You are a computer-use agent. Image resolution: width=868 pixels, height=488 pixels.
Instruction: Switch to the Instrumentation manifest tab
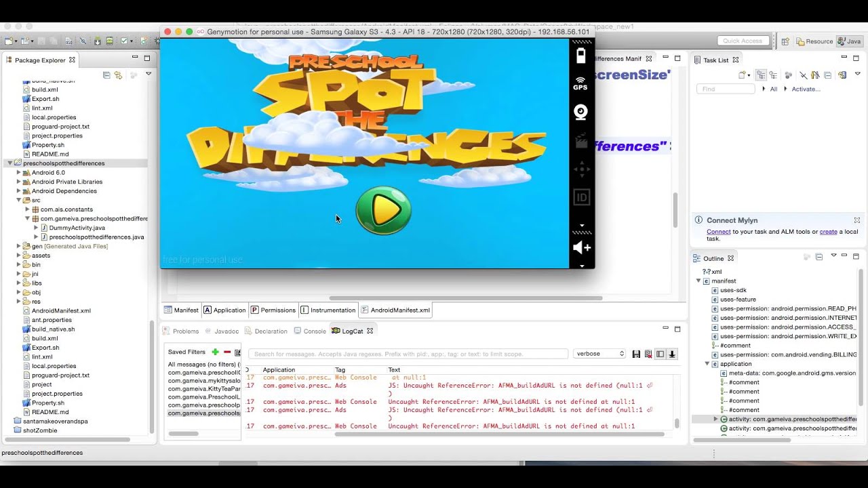point(328,310)
